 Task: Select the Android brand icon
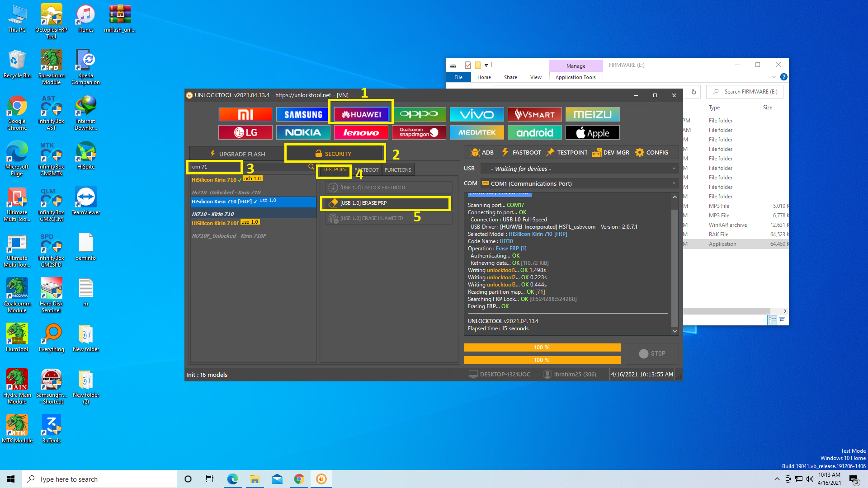(534, 132)
